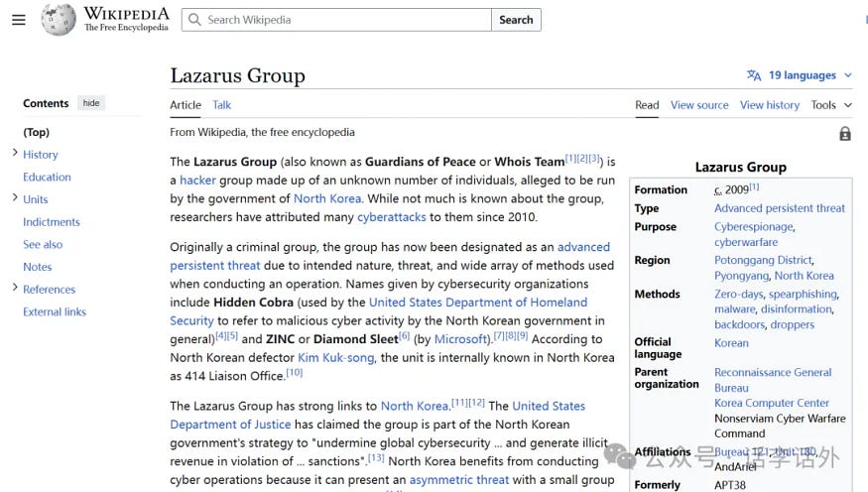868x492 pixels.
Task: Open the View source tab
Action: pos(699,105)
